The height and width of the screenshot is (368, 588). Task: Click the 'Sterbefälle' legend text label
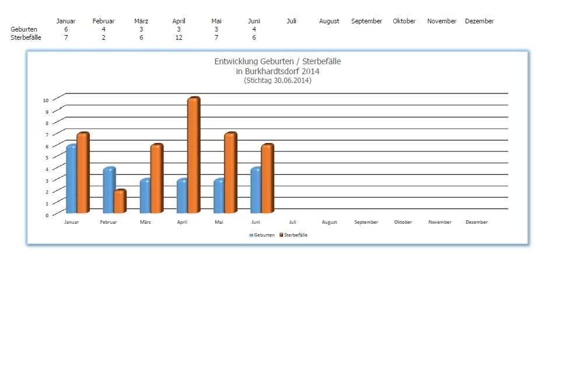(x=296, y=235)
